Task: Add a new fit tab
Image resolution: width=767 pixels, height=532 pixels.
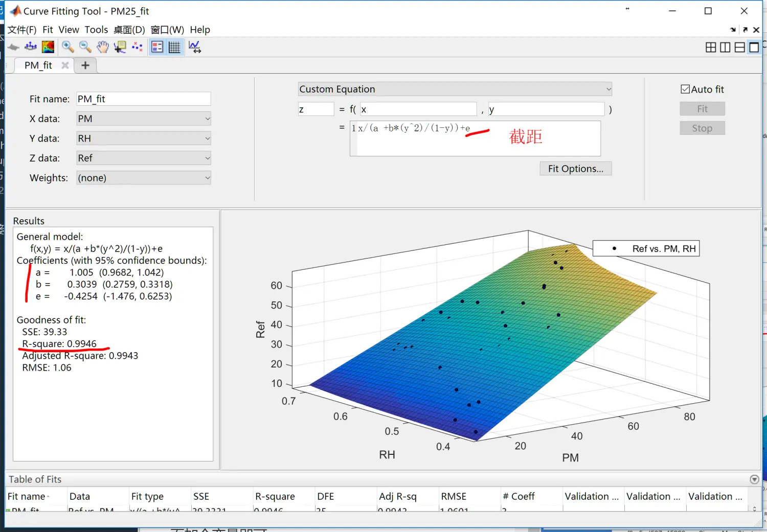Action: (85, 65)
